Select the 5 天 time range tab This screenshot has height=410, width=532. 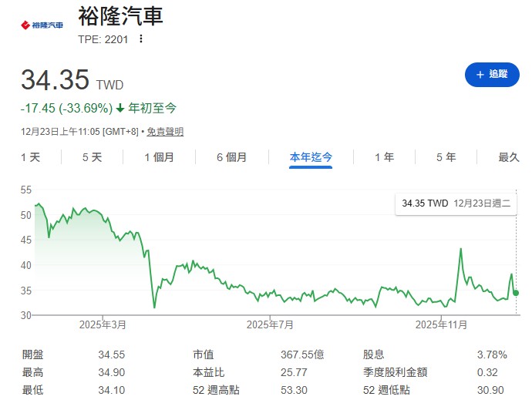92,157
